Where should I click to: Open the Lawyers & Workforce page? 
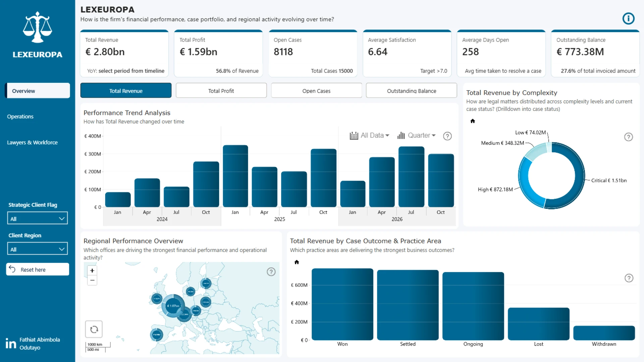pos(32,142)
